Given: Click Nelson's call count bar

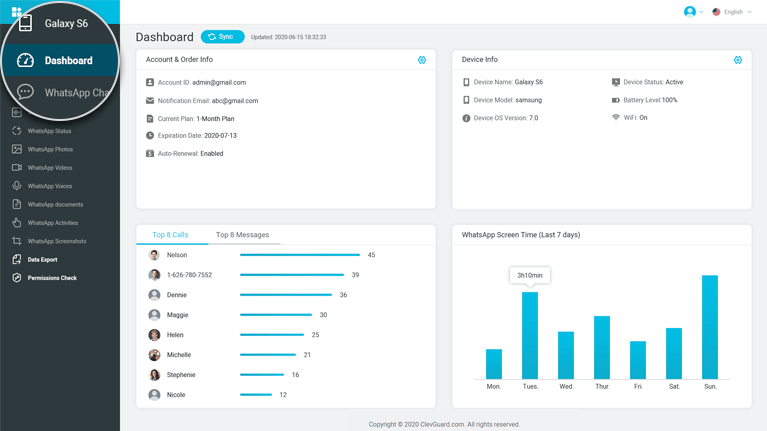Looking at the screenshot, I should tap(299, 255).
